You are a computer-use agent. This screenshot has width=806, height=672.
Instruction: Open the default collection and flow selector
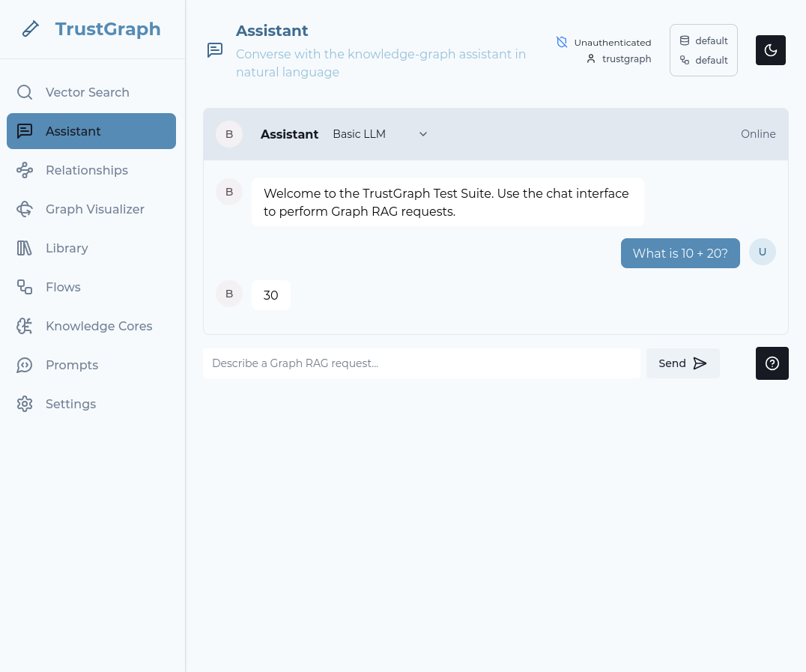(703, 50)
